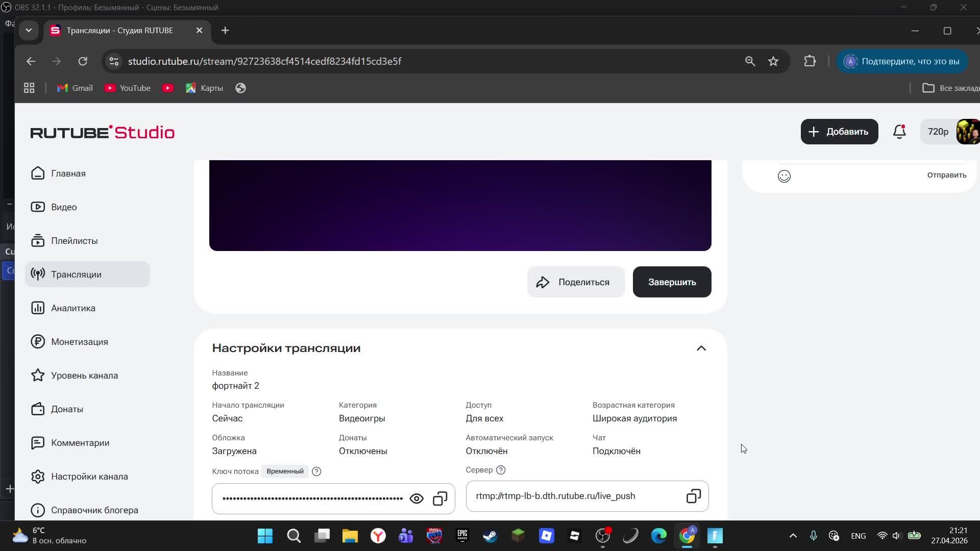
Task: Open Steam from the taskbar
Action: 490,536
